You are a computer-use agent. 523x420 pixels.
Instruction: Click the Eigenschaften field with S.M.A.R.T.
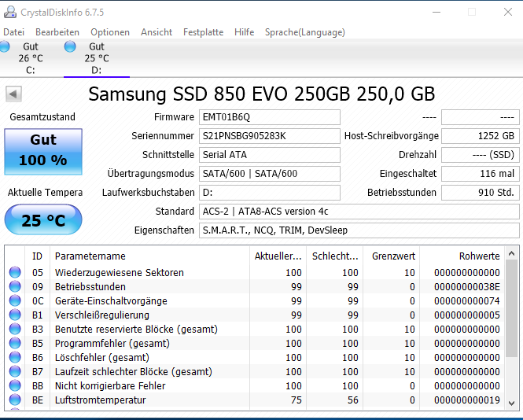point(359,230)
